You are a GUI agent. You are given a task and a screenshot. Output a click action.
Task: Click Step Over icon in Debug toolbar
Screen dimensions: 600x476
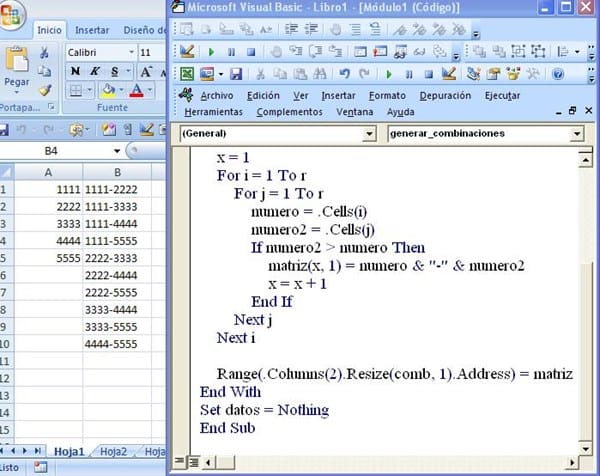point(315,51)
